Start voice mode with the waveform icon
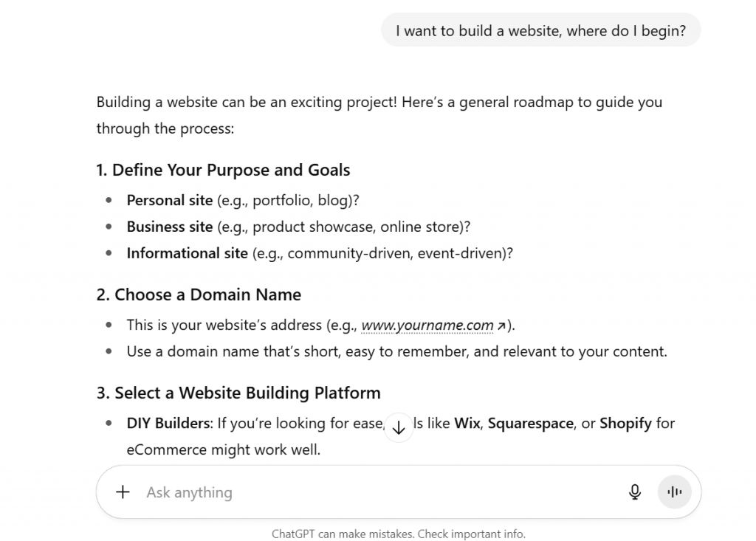 coord(674,492)
